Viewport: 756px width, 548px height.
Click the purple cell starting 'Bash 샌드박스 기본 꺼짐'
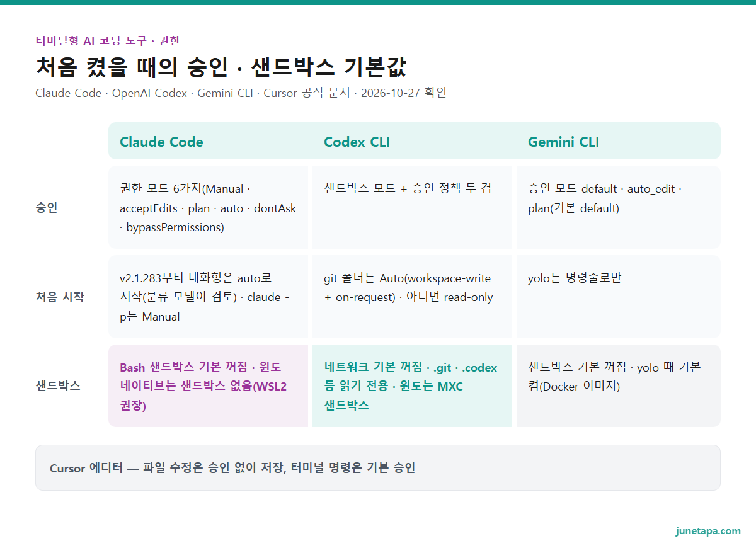(209, 385)
